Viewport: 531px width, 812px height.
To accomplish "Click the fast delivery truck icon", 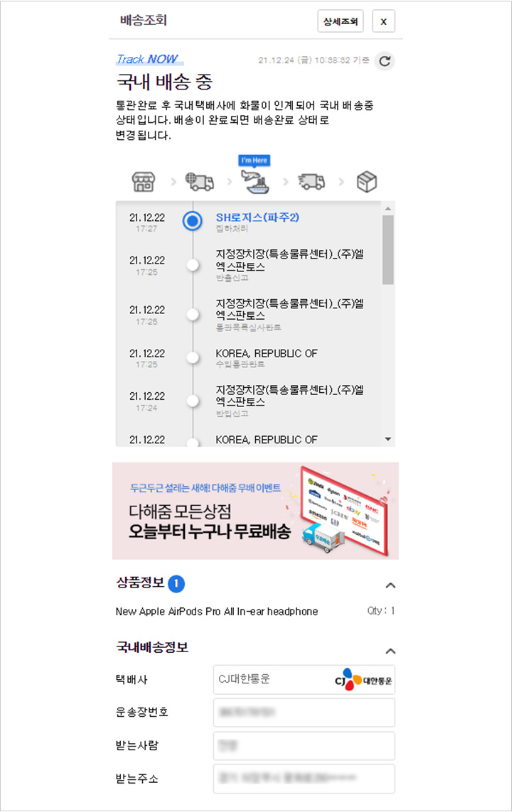I will [x=311, y=182].
